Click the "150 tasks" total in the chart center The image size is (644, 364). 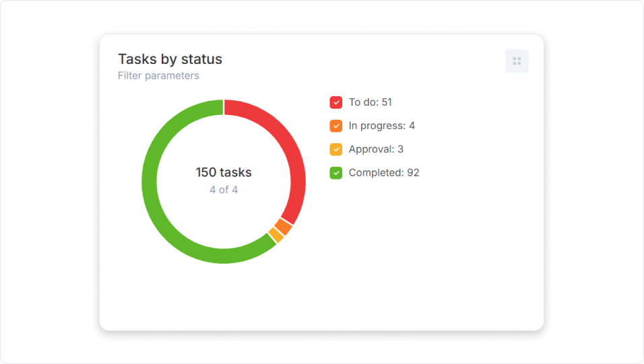(x=224, y=172)
